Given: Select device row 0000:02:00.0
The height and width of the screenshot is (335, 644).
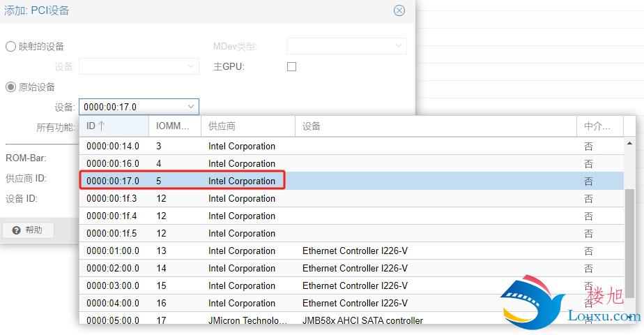Looking at the screenshot, I should click(351, 269).
